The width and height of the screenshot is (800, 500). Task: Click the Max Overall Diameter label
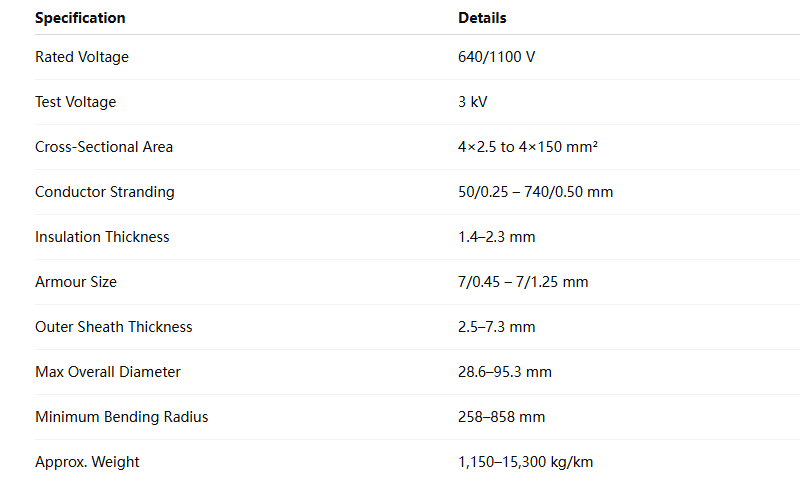(108, 372)
